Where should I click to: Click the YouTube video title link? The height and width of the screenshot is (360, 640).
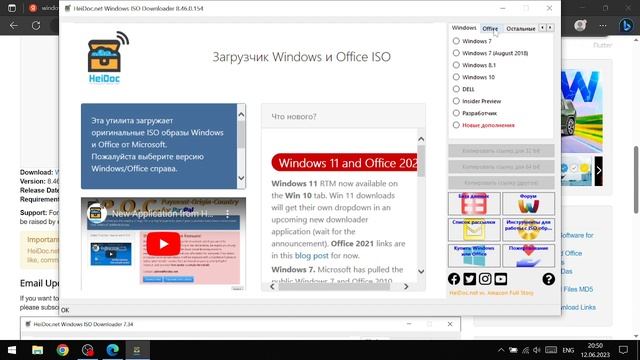pos(162,213)
